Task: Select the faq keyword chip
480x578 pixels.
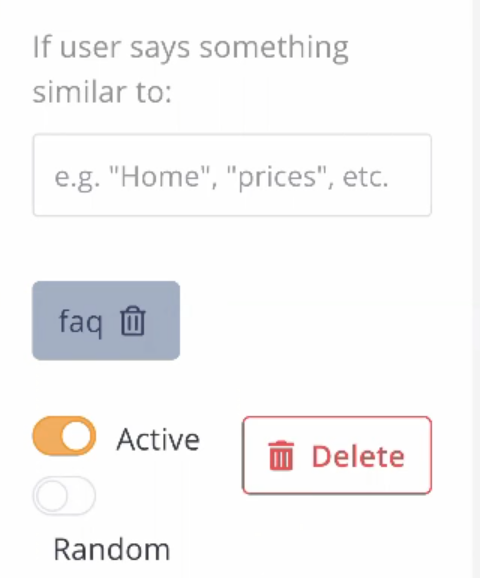Action: coord(106,320)
